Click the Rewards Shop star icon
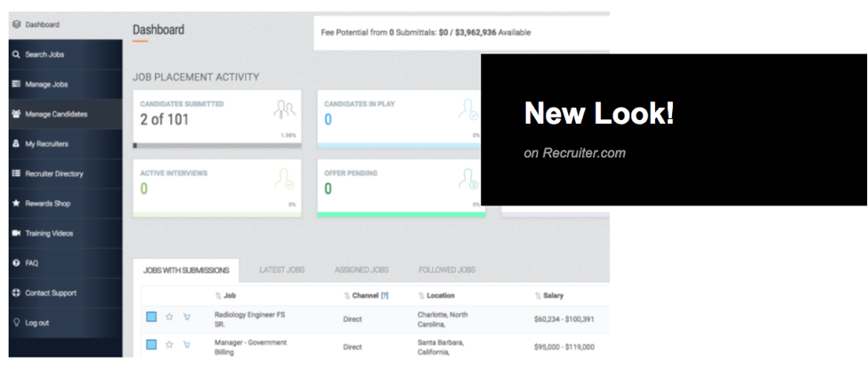The image size is (868, 378). (x=16, y=204)
